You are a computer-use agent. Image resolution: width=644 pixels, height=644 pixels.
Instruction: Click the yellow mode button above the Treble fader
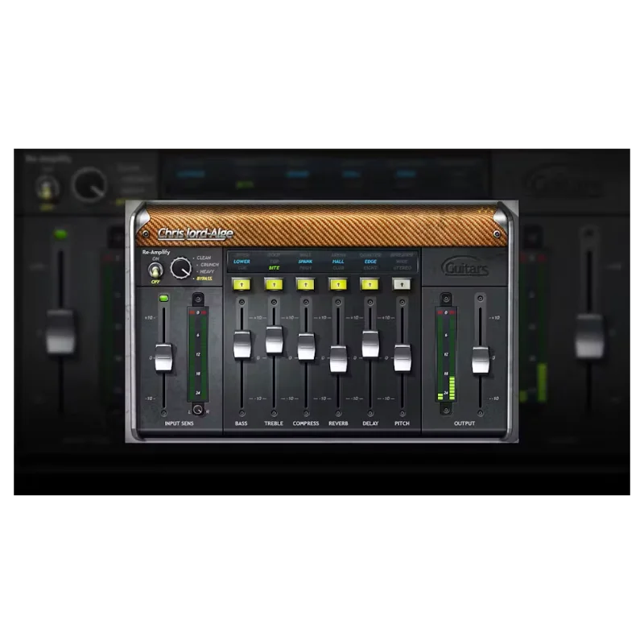pos(274,284)
